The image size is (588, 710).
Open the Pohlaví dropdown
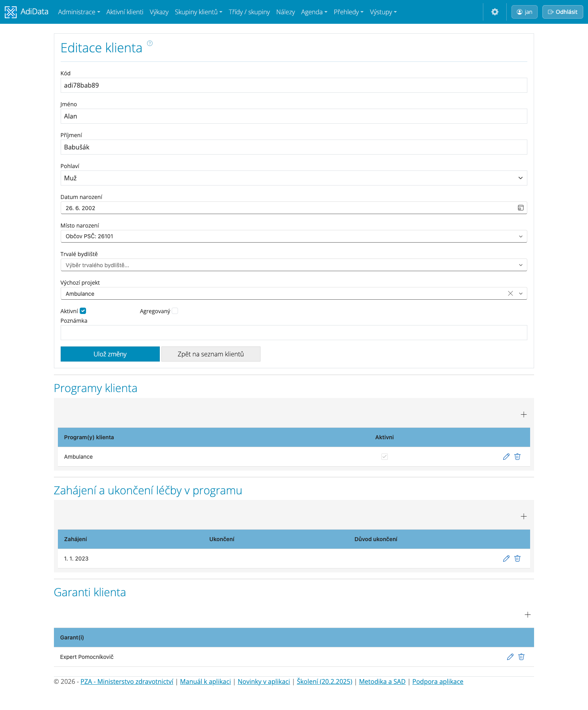pos(294,178)
